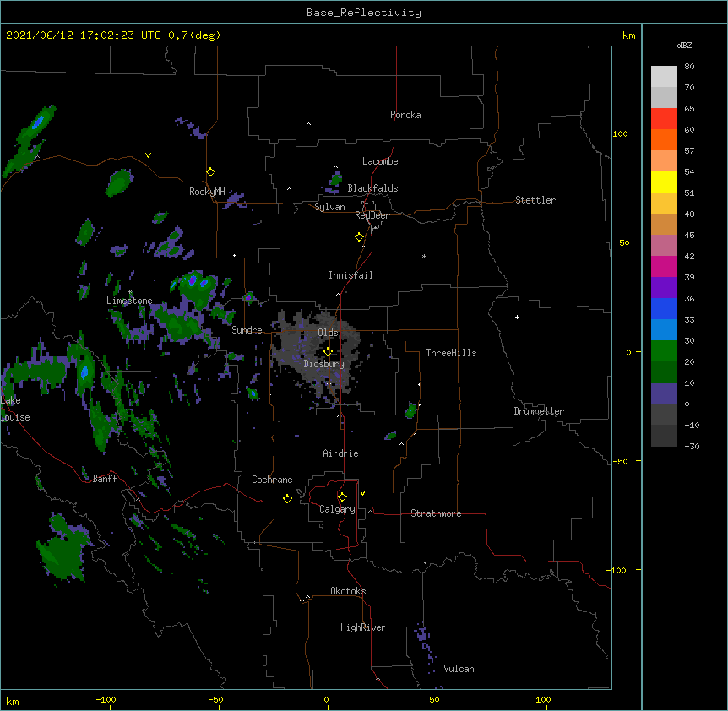Click the Base_Reflectivity title
The height and width of the screenshot is (711, 728).
point(364,13)
